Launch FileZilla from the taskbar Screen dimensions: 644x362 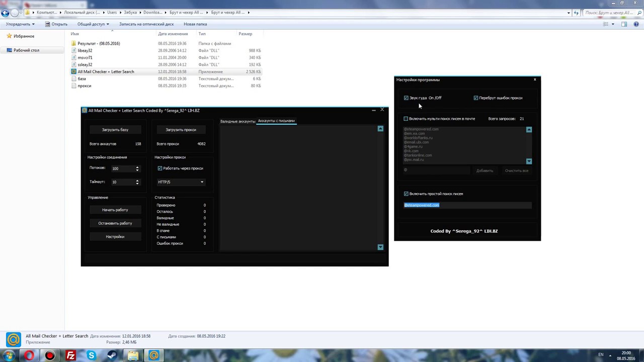point(70,355)
